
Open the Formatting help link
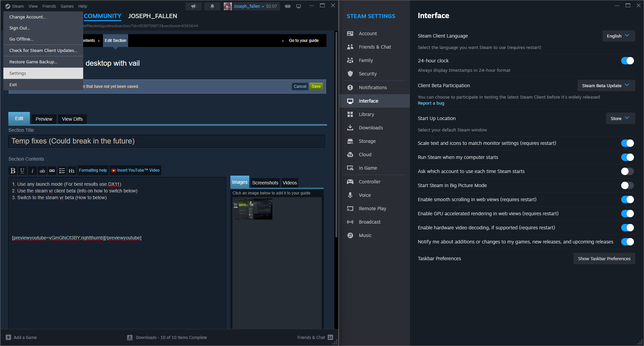point(93,170)
